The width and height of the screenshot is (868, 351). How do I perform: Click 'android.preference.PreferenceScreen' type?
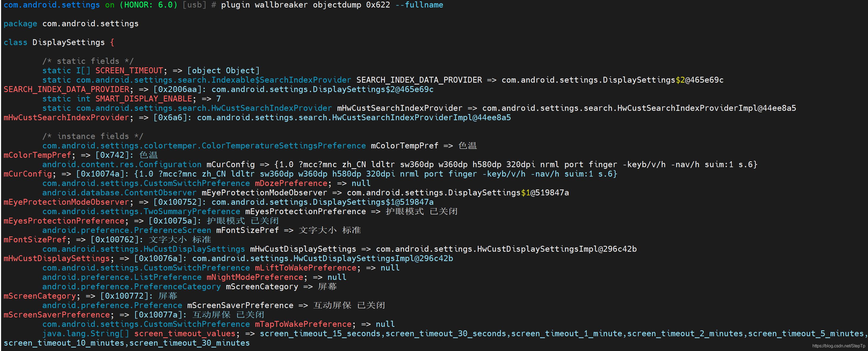tap(127, 231)
